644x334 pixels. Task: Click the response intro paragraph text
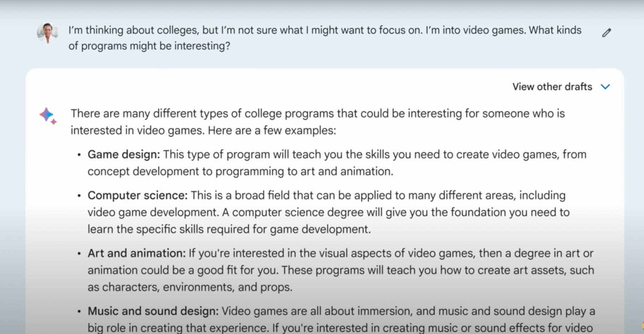(318, 122)
